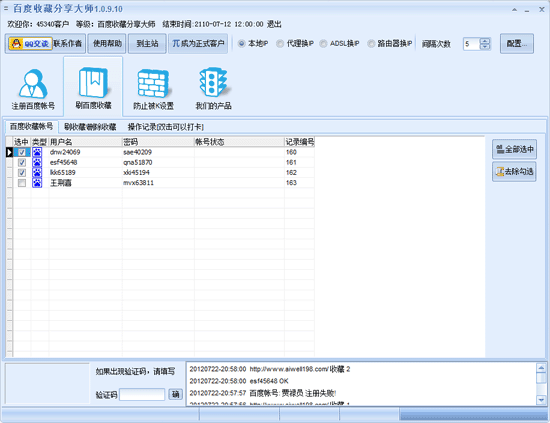
Task: Click paw icon in dnw24069 row
Action: [x=37, y=152]
